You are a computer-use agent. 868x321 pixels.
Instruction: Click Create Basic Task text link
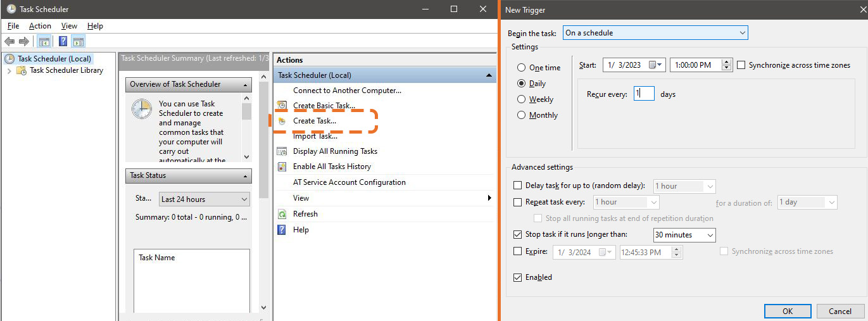324,105
